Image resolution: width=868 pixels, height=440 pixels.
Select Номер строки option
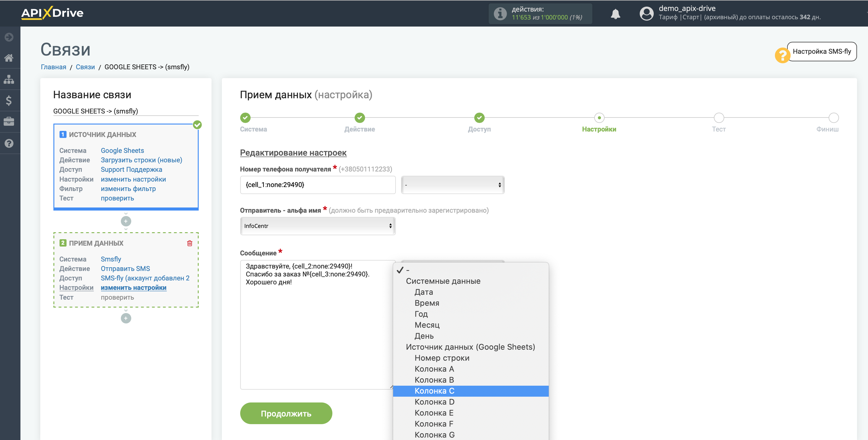(x=471, y=358)
